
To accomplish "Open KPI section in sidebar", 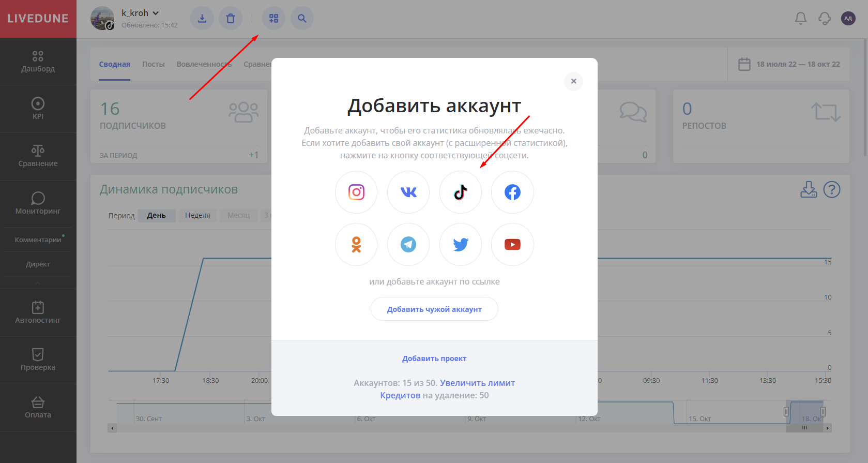I will (38, 109).
